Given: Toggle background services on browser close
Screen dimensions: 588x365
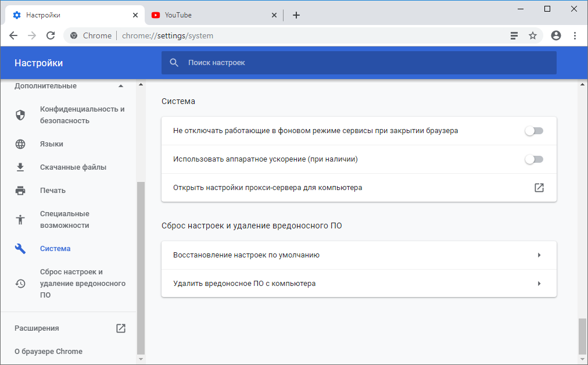Looking at the screenshot, I should click(x=533, y=131).
